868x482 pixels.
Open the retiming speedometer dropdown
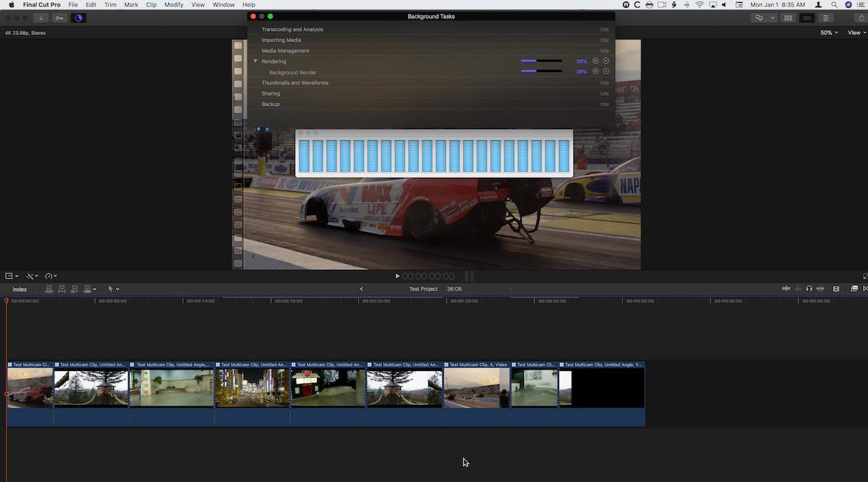51,276
